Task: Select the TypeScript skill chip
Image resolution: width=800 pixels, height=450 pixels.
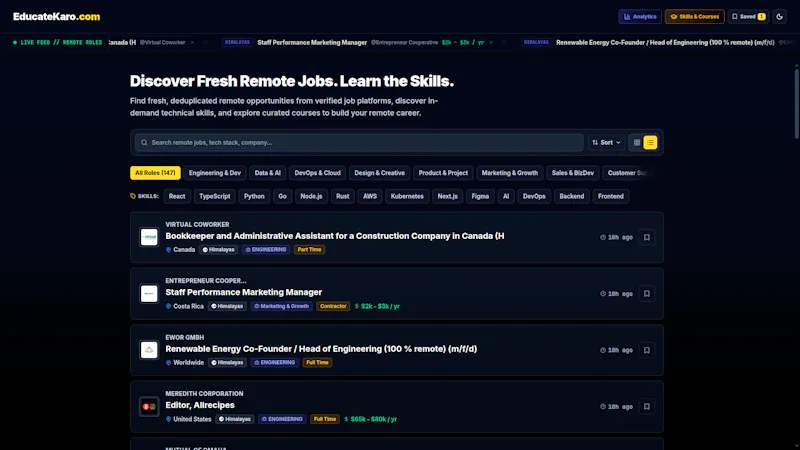Action: click(215, 196)
